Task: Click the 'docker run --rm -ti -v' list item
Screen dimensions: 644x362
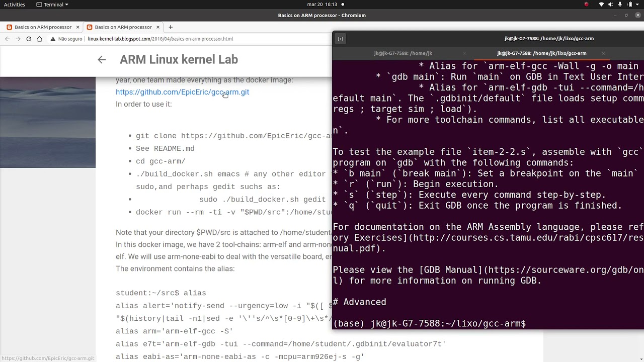Action: [234, 212]
